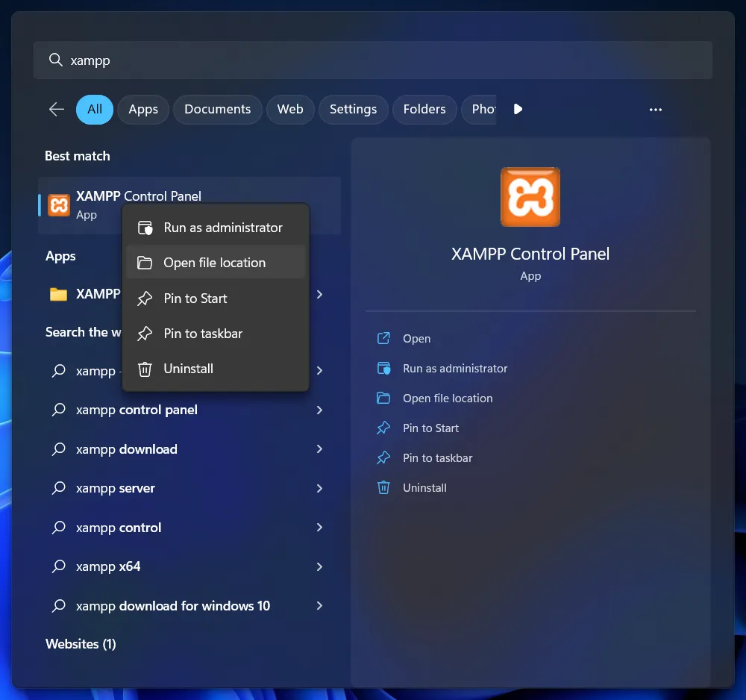Expand xampp download for windows 10 chevron

(320, 606)
